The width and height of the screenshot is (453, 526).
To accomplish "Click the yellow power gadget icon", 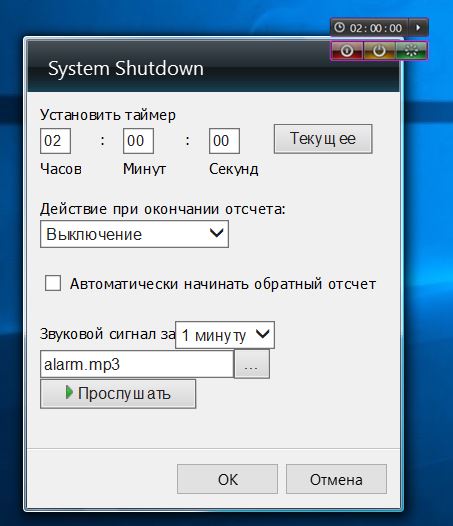I will click(379, 51).
